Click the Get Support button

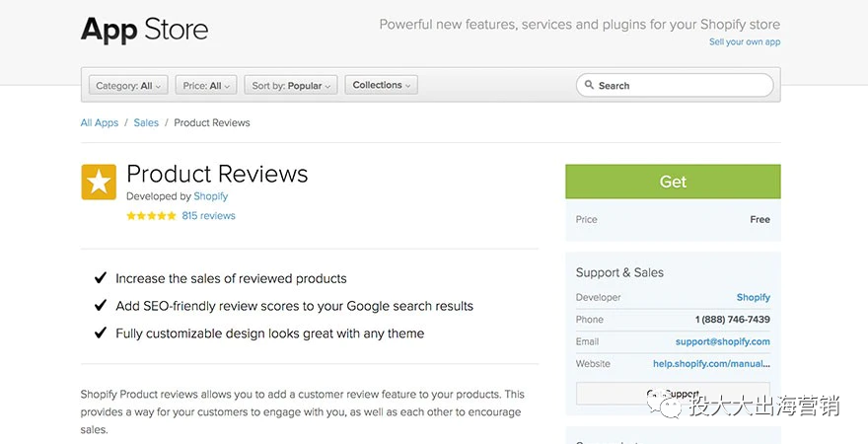coord(673,394)
